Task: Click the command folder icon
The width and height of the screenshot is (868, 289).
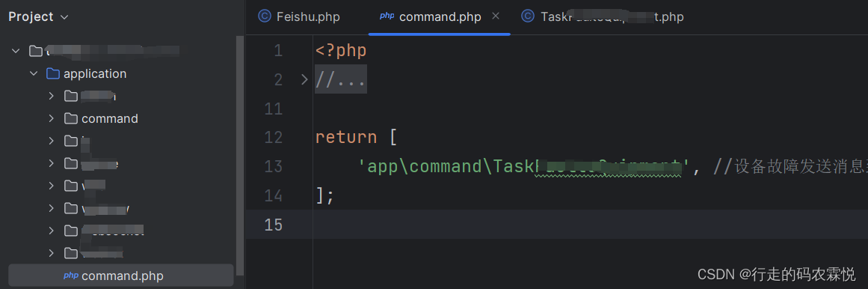Action: 71,118
